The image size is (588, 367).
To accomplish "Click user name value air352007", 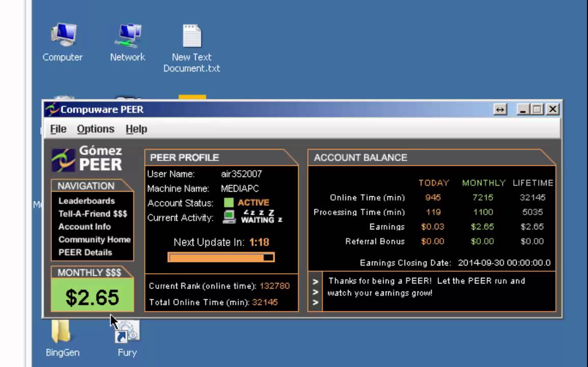I will [242, 174].
